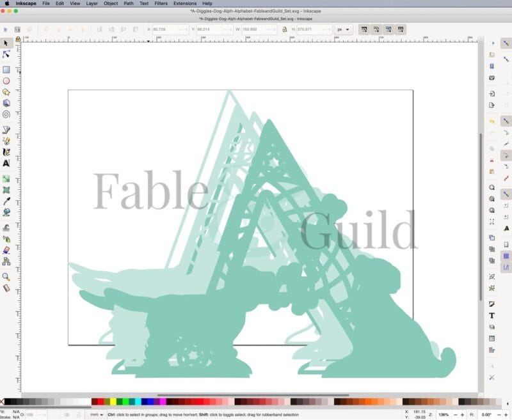
Task: Open the Path menu
Action: click(x=127, y=3)
